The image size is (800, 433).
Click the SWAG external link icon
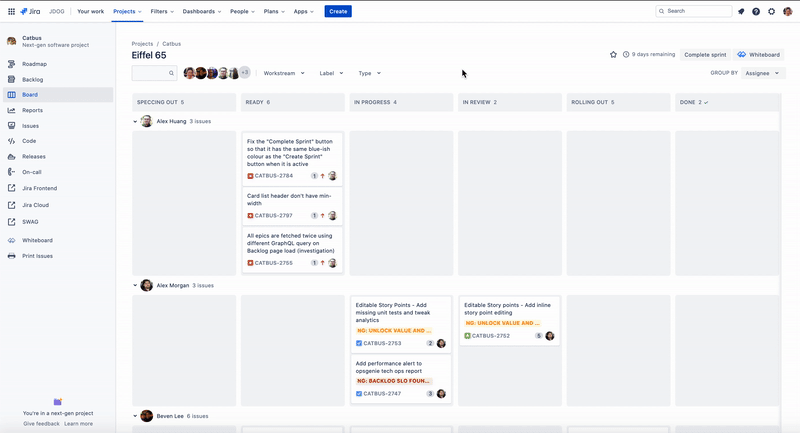click(x=11, y=222)
